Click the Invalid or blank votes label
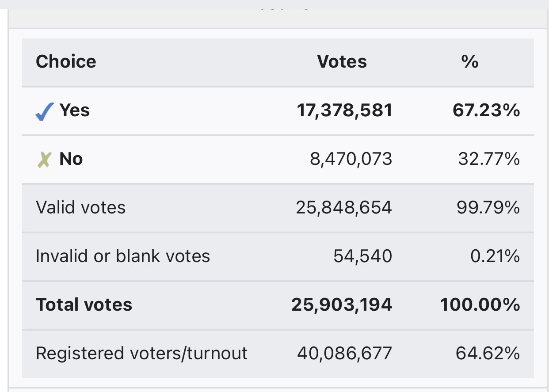The height and width of the screenshot is (392, 549). [x=123, y=256]
